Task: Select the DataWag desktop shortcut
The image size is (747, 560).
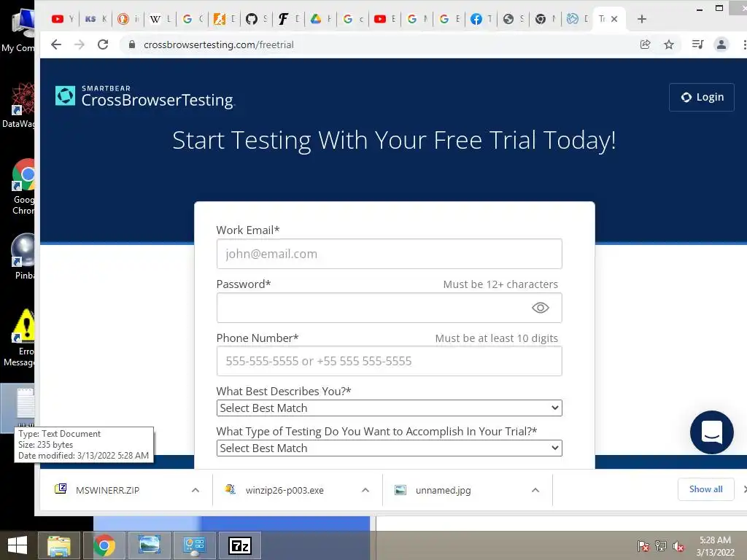Action: pos(19,105)
